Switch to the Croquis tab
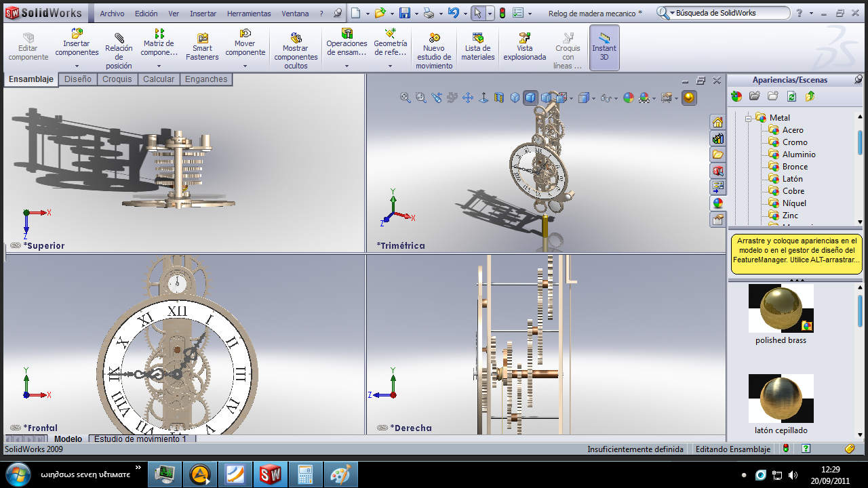Screen dimensions: 868x488 117,79
